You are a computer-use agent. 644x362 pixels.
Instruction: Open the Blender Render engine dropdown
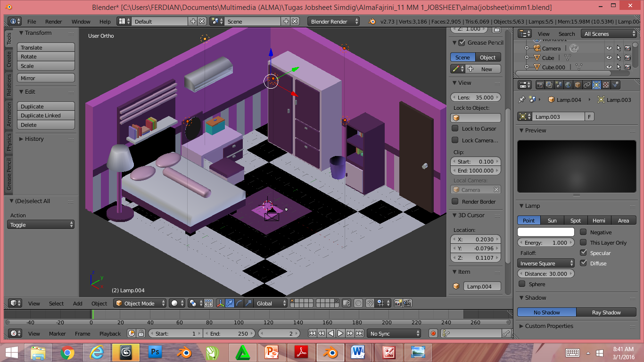333,21
